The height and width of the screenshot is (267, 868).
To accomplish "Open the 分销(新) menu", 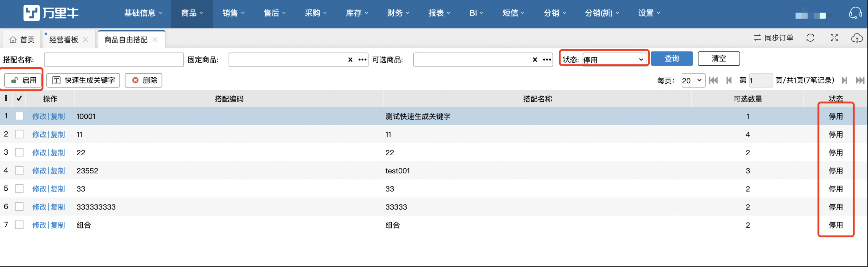I will click(x=602, y=13).
